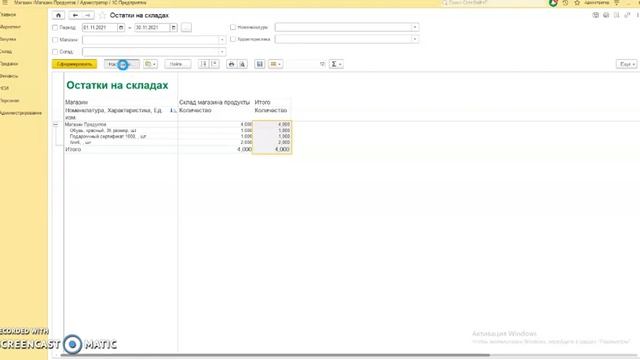
Task: Save report with diskette icon in toolbar
Action: (x=260, y=64)
